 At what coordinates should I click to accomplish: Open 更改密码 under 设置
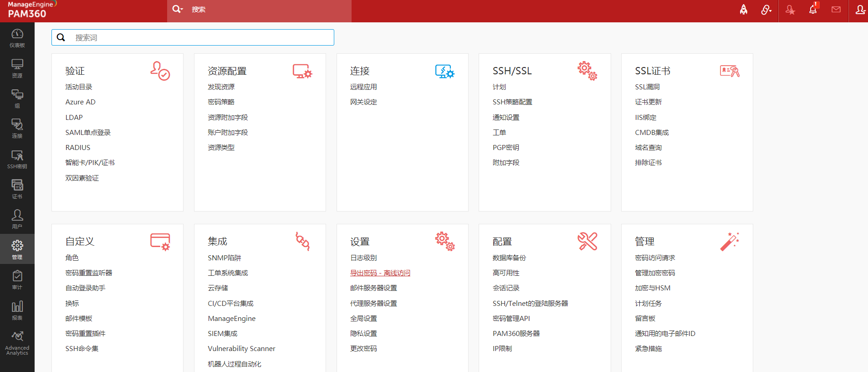click(363, 349)
